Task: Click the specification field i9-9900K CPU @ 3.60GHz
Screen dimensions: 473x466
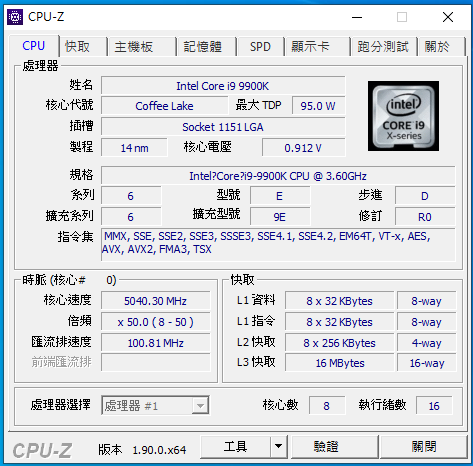Action: tap(278, 176)
